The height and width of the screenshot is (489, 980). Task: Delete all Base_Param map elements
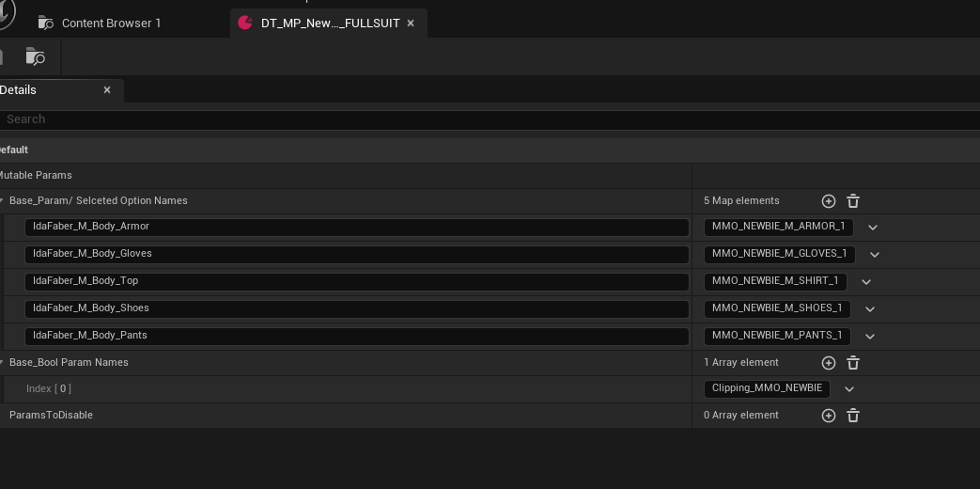tap(853, 201)
